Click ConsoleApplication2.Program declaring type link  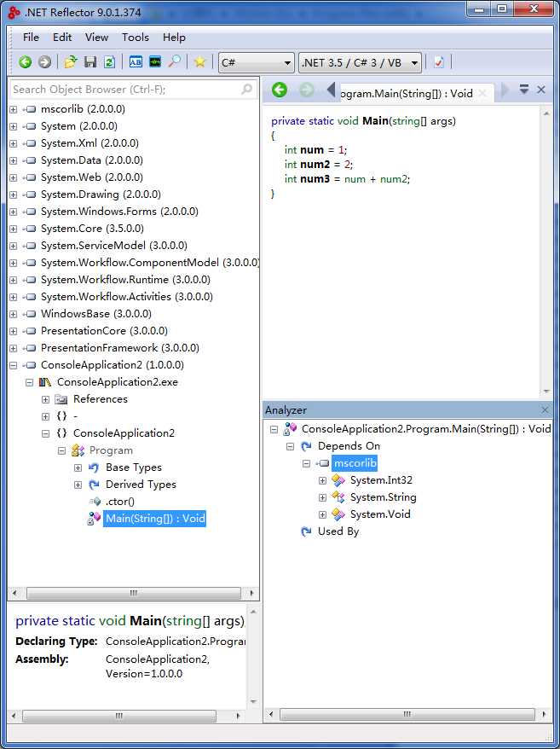(x=176, y=642)
